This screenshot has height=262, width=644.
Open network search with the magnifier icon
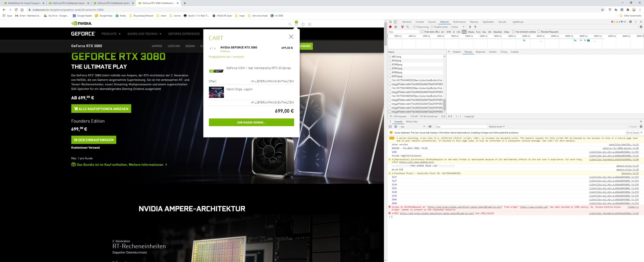point(408,27)
